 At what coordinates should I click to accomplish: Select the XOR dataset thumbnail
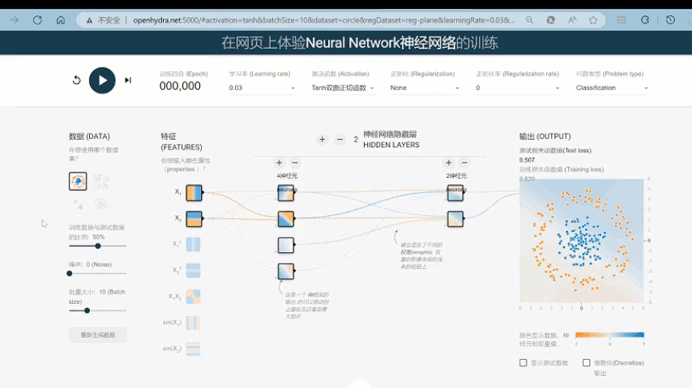point(102,181)
